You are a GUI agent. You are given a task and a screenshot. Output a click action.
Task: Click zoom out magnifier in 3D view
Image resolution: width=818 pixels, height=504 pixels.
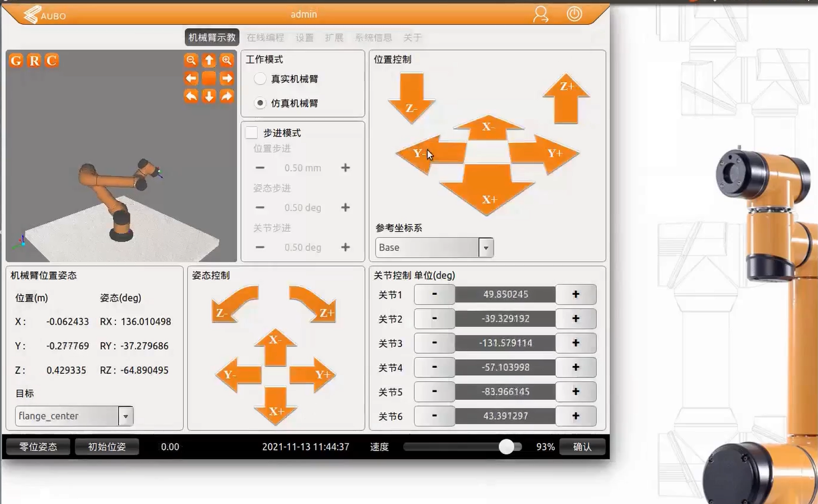(191, 60)
